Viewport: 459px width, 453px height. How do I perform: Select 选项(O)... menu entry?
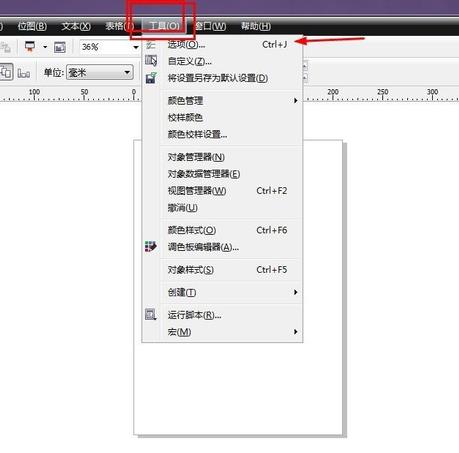coord(222,44)
